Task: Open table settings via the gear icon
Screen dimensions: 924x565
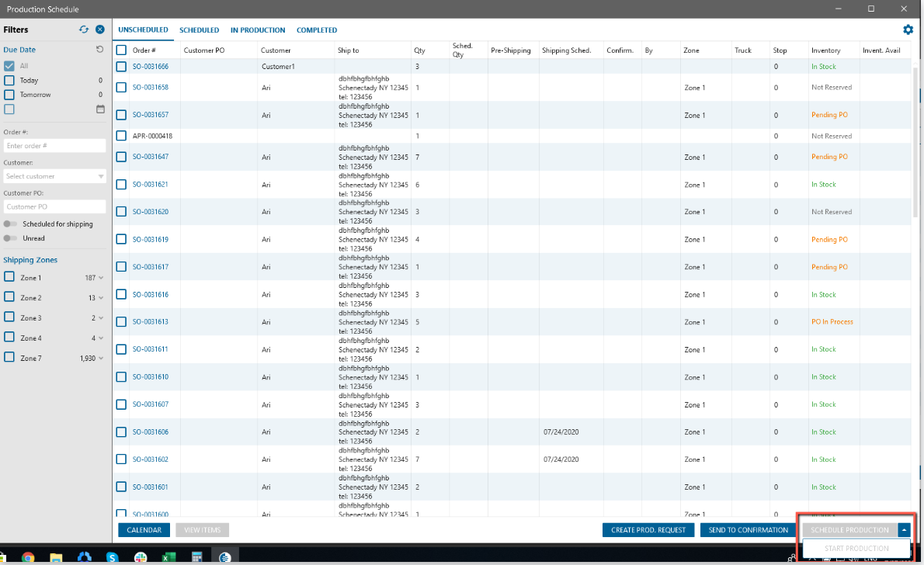Action: (x=908, y=29)
